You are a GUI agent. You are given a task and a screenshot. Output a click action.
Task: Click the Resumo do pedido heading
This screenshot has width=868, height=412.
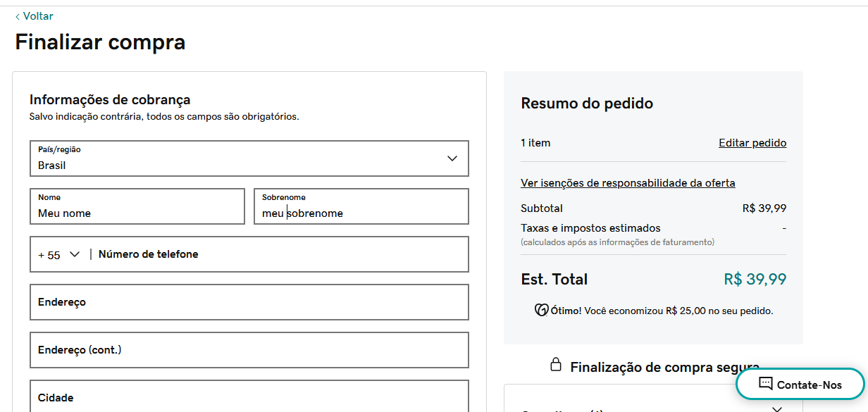tap(587, 104)
